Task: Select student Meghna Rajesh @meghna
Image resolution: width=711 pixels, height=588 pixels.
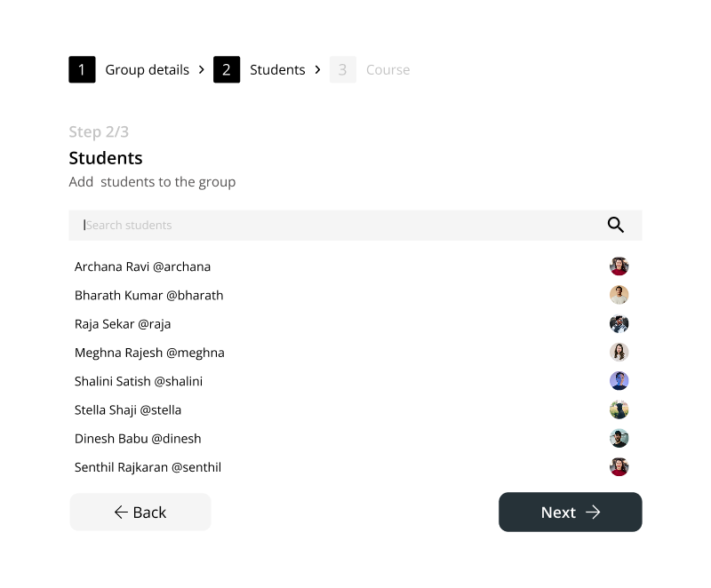Action: 149,353
